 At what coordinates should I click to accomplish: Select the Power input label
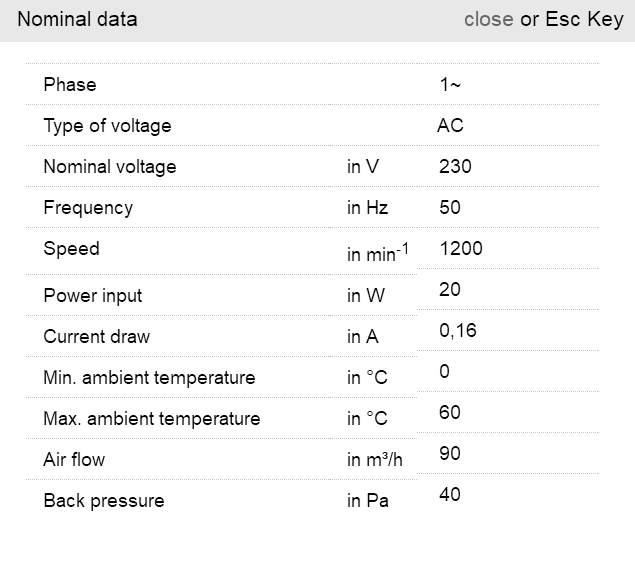[92, 296]
